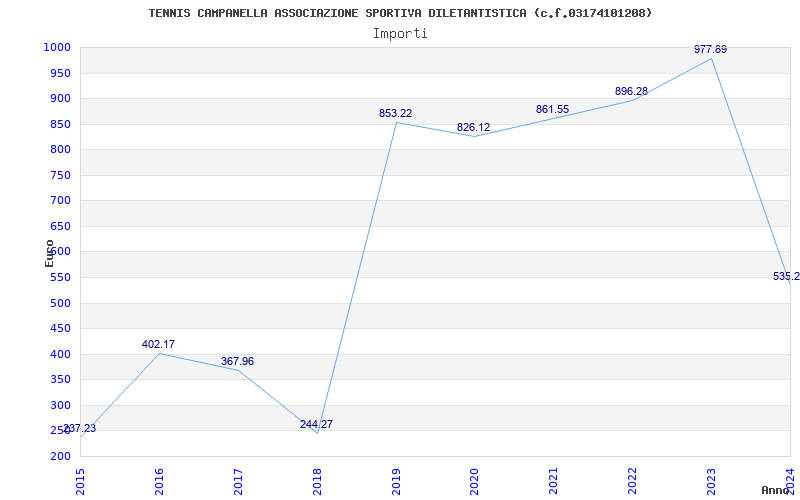Image resolution: width=800 pixels, height=500 pixels.
Task: Click the 535.2 data label
Action: coord(786,277)
